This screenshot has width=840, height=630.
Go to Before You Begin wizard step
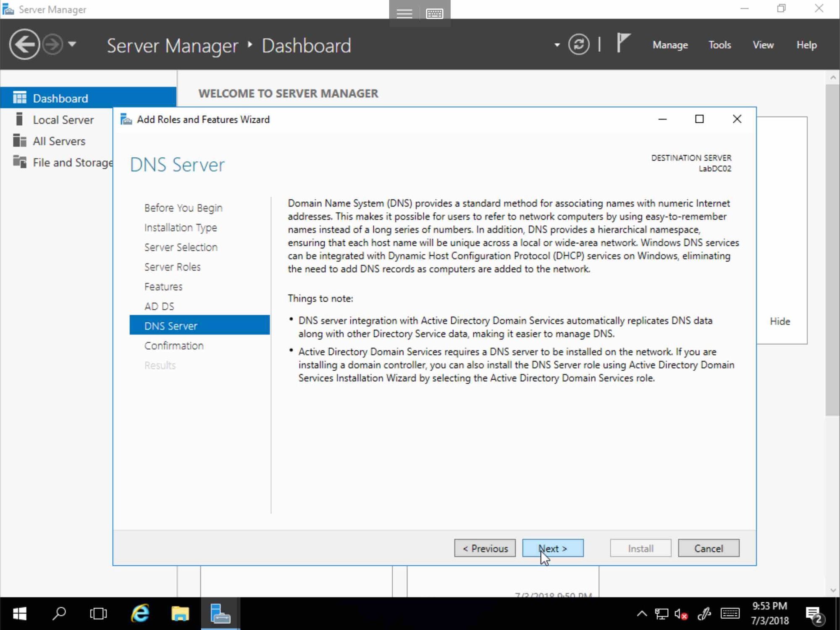[x=183, y=208]
